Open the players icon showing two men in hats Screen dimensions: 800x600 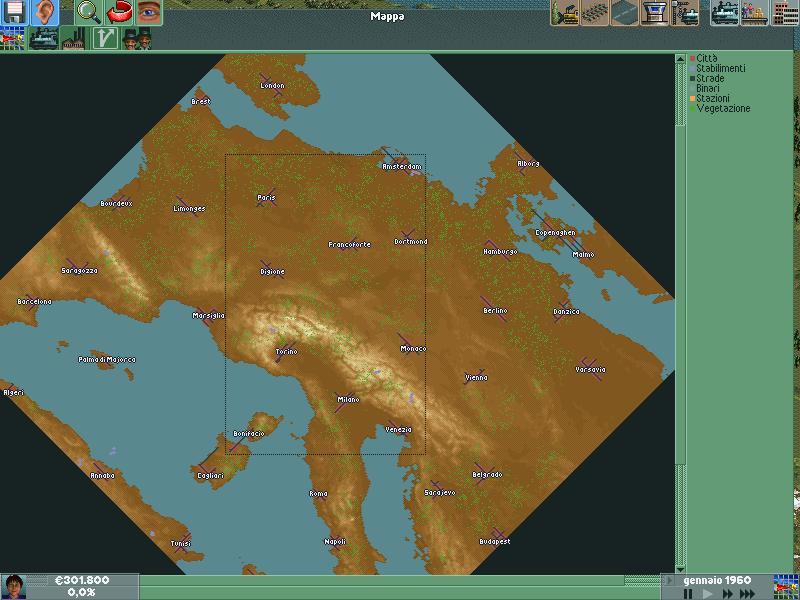136,39
